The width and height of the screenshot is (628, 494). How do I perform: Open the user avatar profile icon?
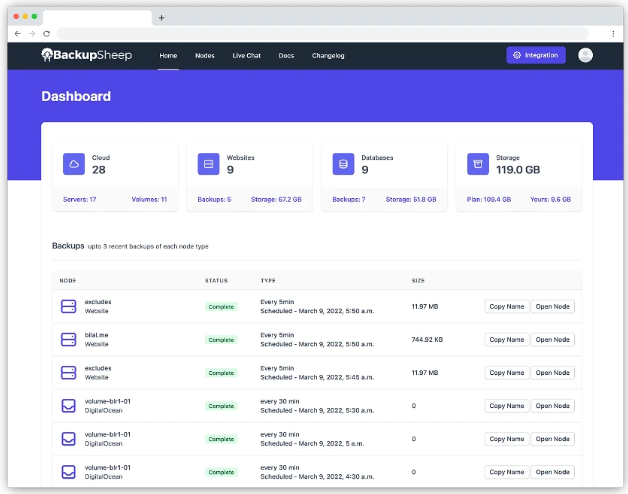click(x=585, y=55)
